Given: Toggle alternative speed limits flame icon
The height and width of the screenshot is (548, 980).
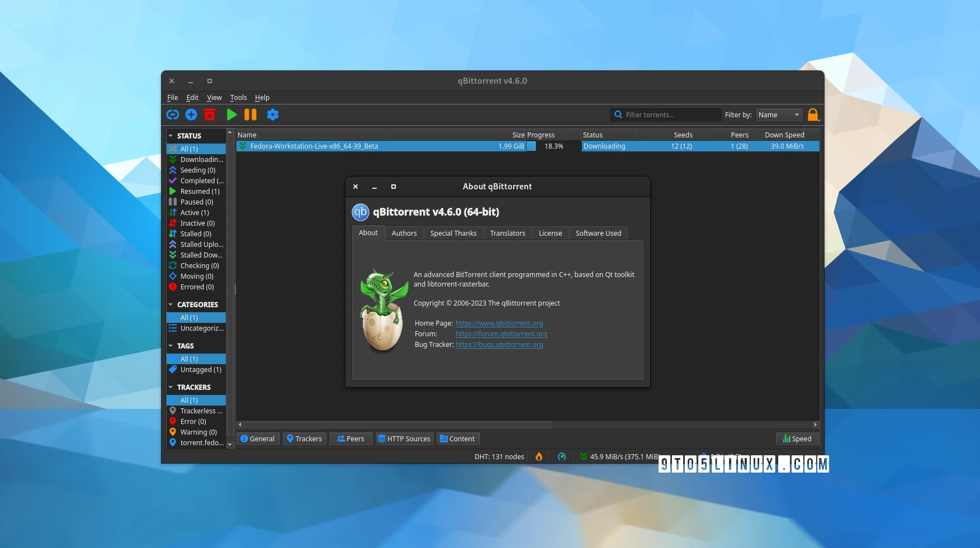Looking at the screenshot, I should pyautogui.click(x=538, y=456).
